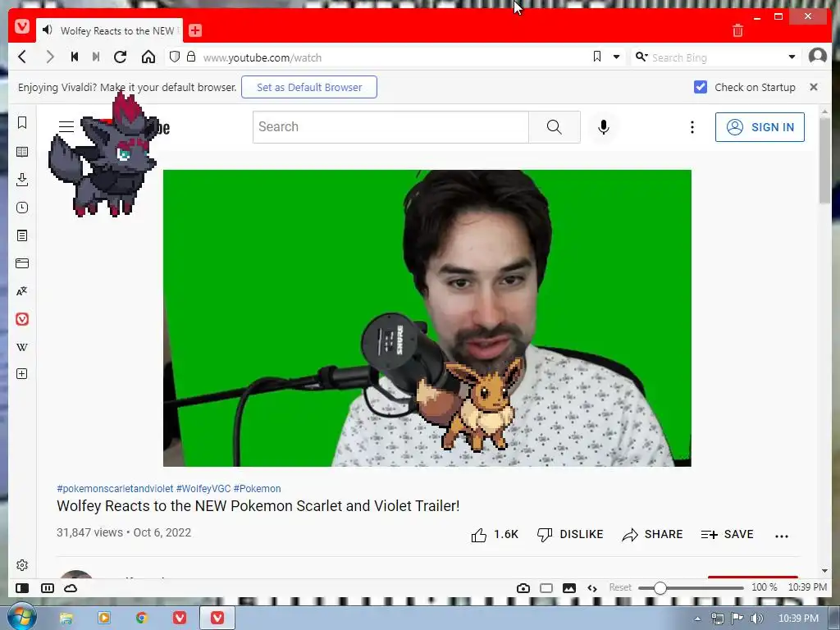Reload the current page
The width and height of the screenshot is (840, 630).
121,57
